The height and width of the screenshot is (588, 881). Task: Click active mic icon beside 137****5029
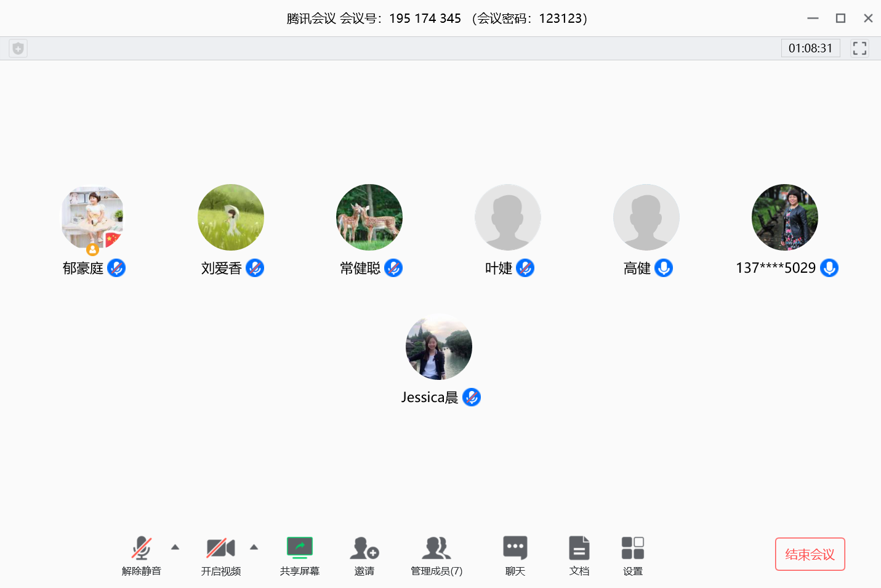tap(829, 268)
